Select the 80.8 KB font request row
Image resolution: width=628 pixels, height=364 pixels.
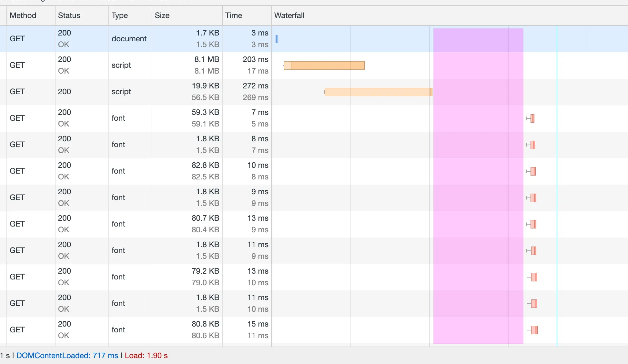tap(129, 330)
